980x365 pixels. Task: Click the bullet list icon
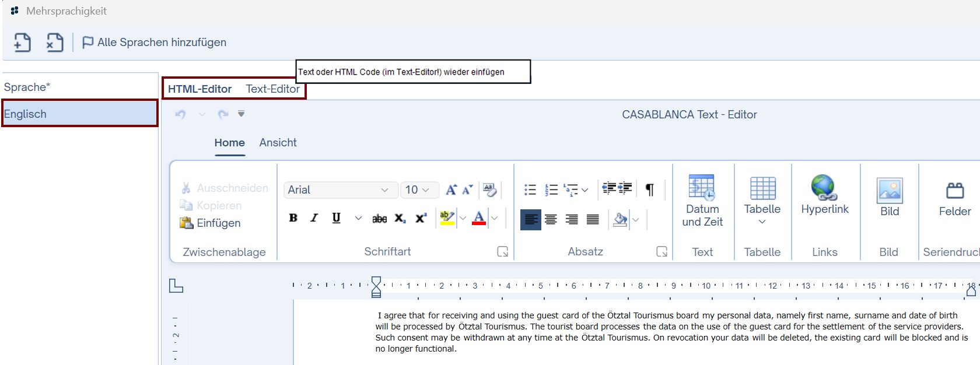530,189
